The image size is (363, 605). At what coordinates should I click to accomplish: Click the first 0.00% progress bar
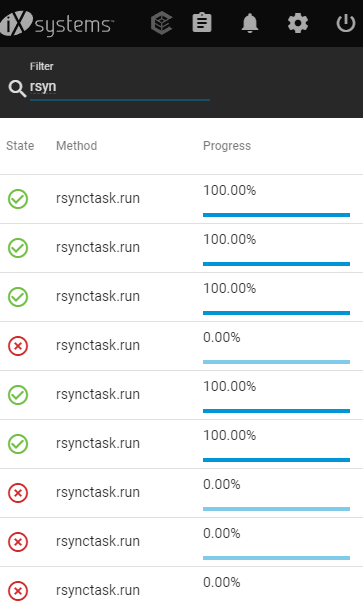[276, 362]
